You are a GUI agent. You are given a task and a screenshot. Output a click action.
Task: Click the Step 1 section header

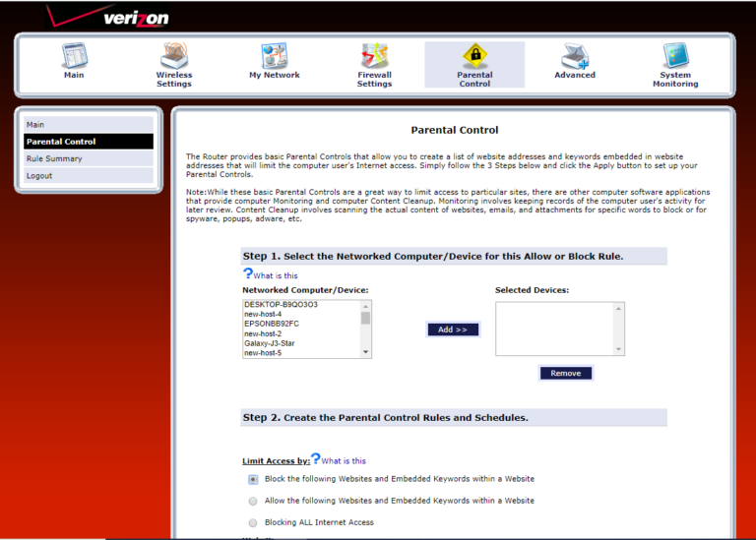coord(454,257)
